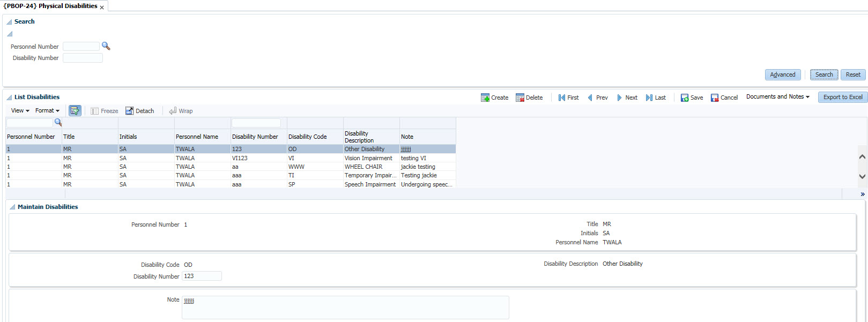Save changes with the Save icon
This screenshot has width=868, height=322.
tap(685, 98)
